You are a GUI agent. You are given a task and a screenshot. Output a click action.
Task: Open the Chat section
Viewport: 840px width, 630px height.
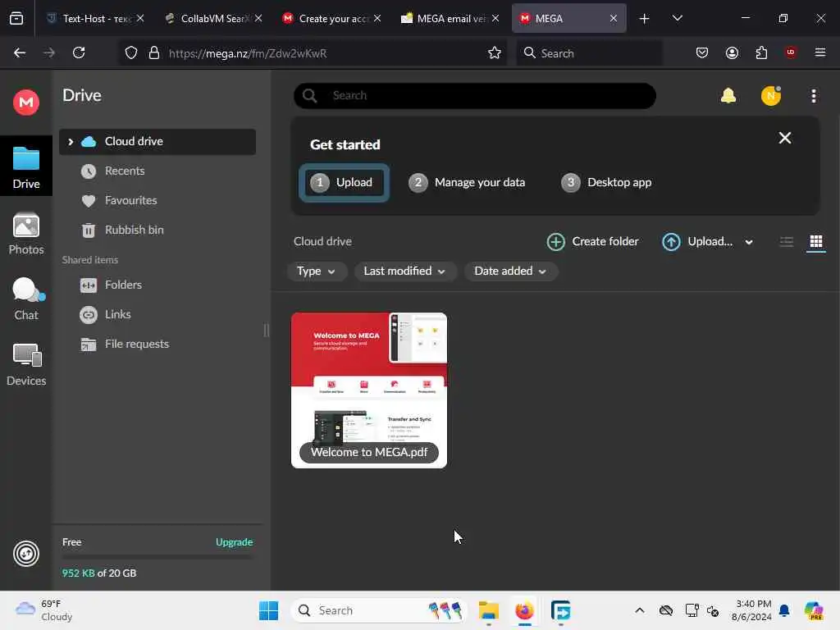(25, 299)
